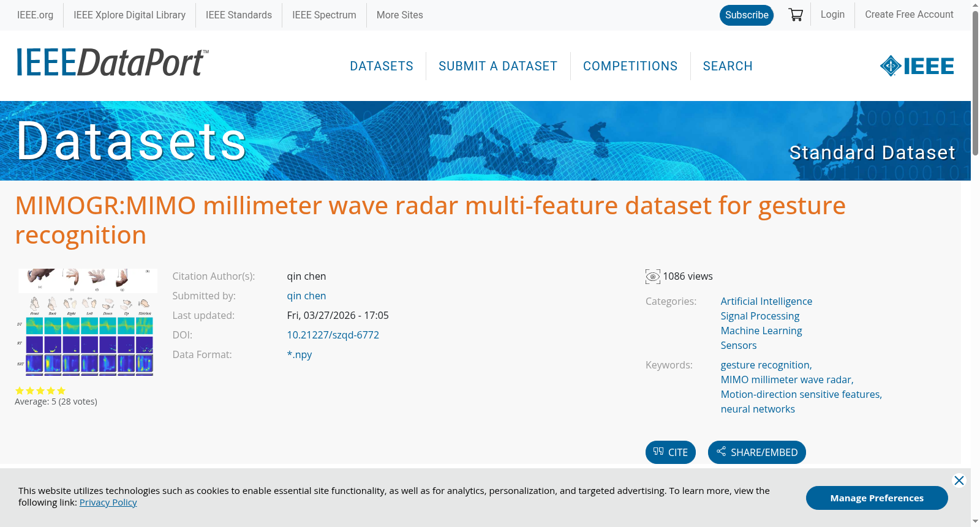Image resolution: width=980 pixels, height=527 pixels.
Task: Select the MIMO millimeter wave radar keyword
Action: 787,379
